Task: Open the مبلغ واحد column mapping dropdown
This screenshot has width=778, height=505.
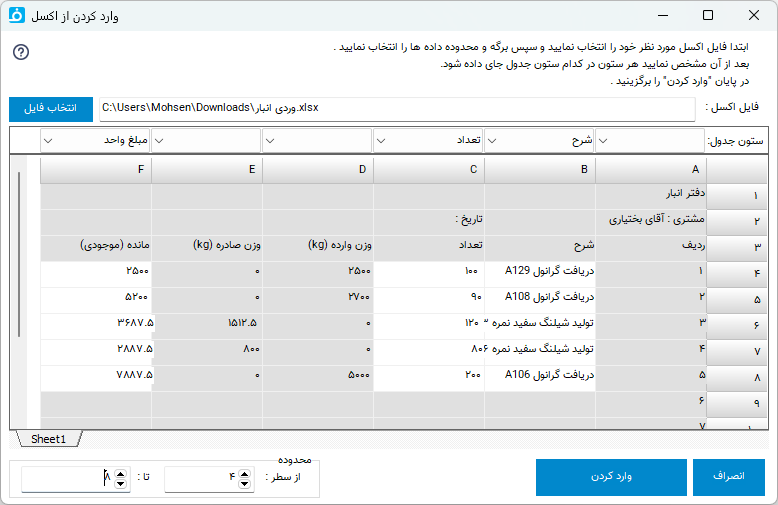Action: 95,141
